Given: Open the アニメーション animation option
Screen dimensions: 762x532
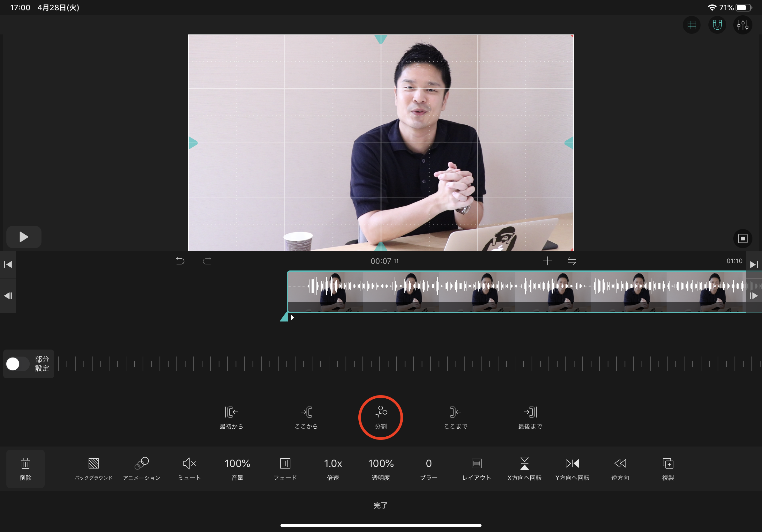Looking at the screenshot, I should pos(142,469).
